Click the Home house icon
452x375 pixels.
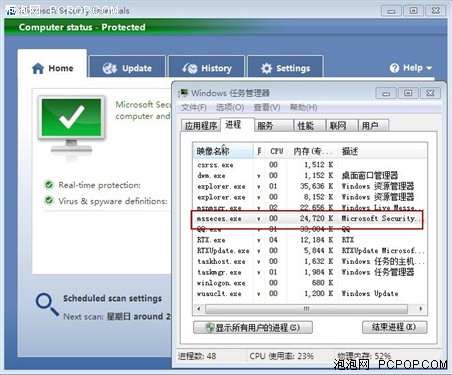pos(38,68)
